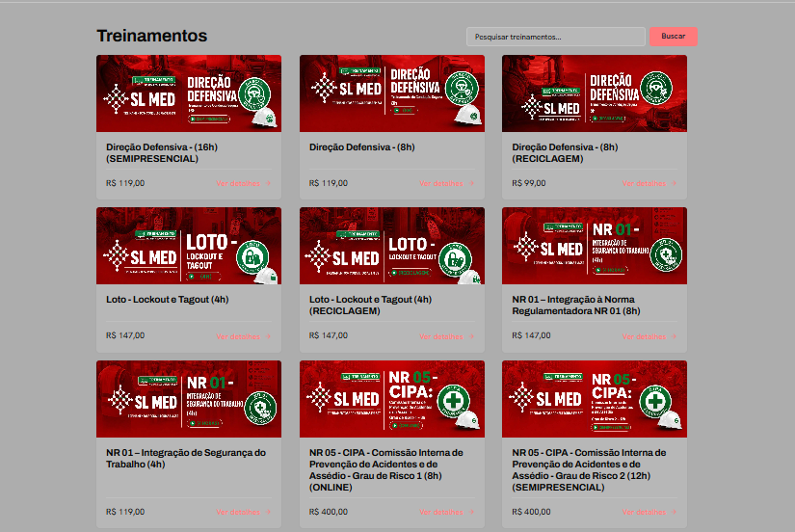This screenshot has height=532, width=795.
Task: Click price R$ 99,00 on RECICLAGEM card
Action: [x=529, y=183]
